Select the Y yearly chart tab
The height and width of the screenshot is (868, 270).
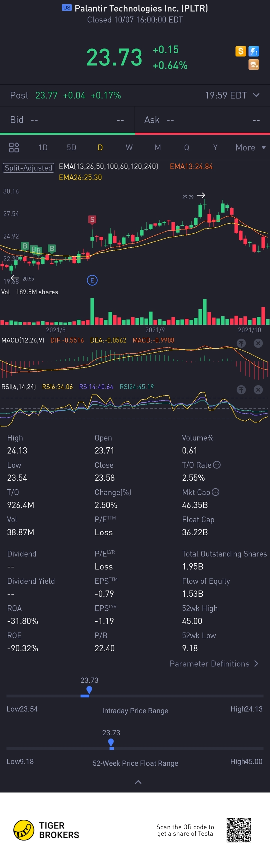(x=215, y=147)
